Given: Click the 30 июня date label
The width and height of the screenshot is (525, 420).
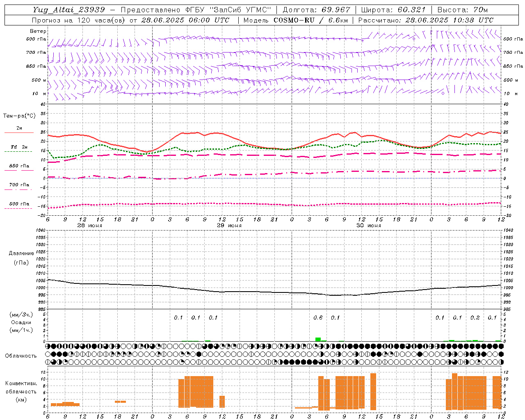Looking at the screenshot, I should [x=368, y=226].
